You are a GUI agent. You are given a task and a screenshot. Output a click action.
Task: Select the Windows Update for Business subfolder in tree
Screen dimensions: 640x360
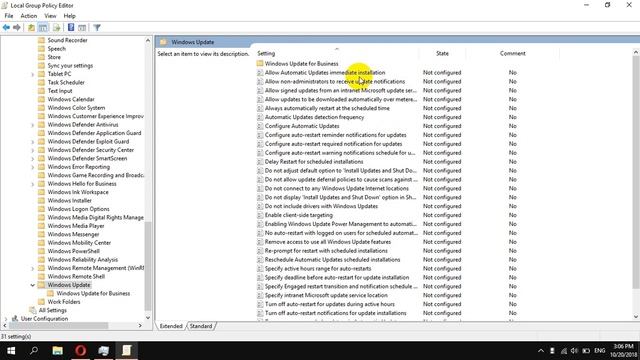coord(93,293)
